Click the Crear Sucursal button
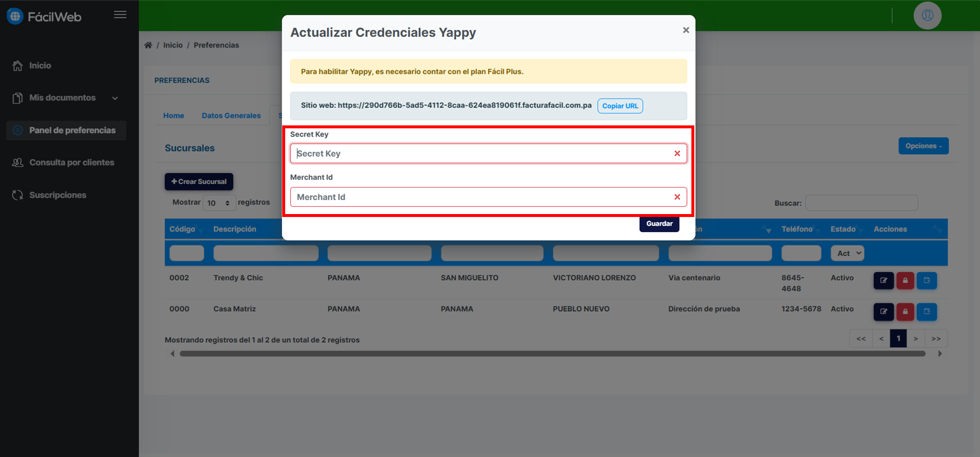The height and width of the screenshot is (457, 980). [x=199, y=181]
